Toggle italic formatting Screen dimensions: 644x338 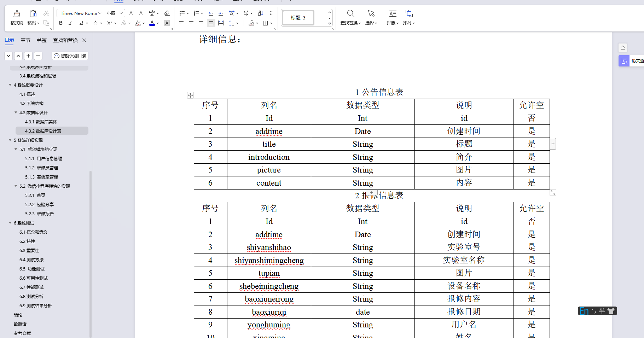(x=70, y=23)
